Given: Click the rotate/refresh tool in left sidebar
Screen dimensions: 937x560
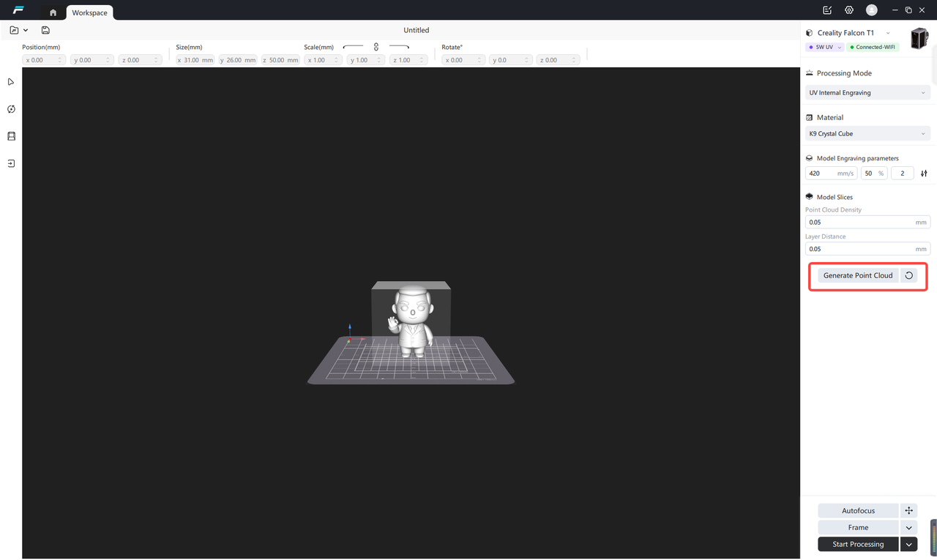Looking at the screenshot, I should [11, 109].
